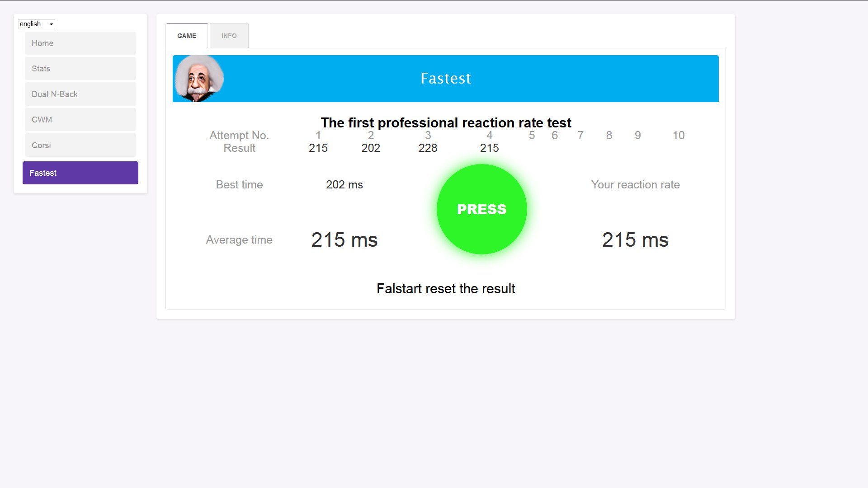Image resolution: width=868 pixels, height=488 pixels.
Task: Switch to the INFO tab
Action: (229, 36)
